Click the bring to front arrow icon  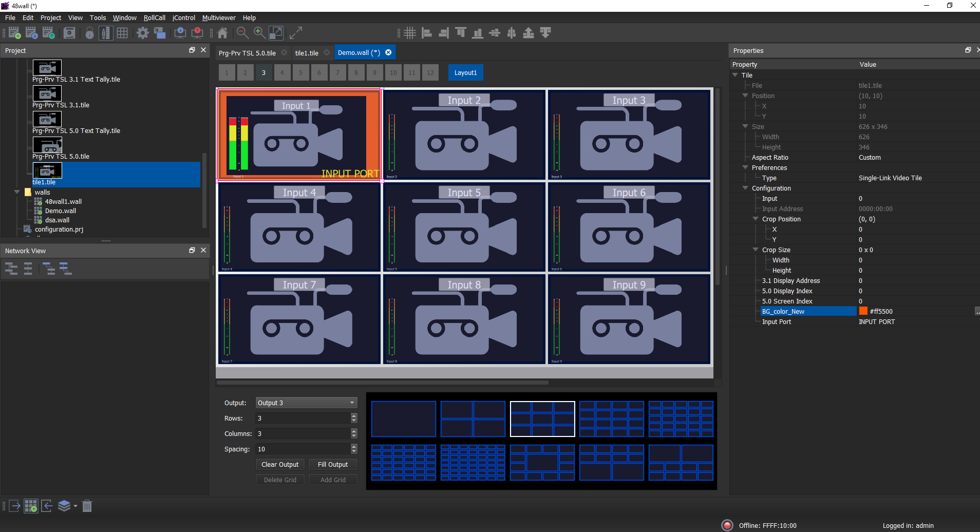529,33
